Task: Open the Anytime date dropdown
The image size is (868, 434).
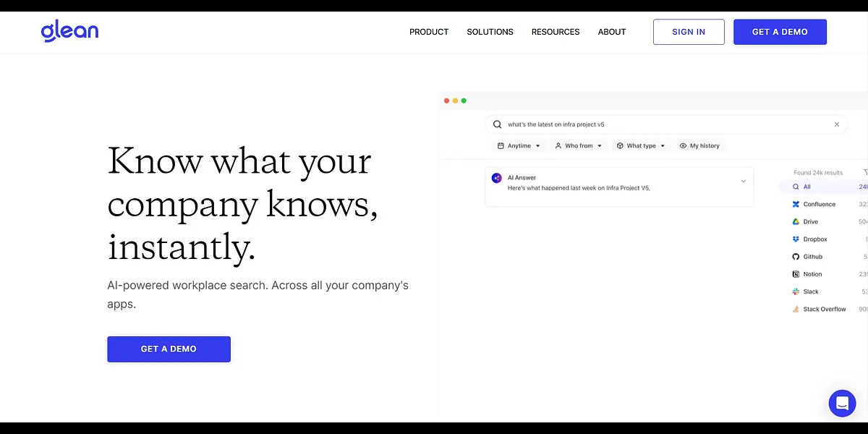Action: click(519, 146)
